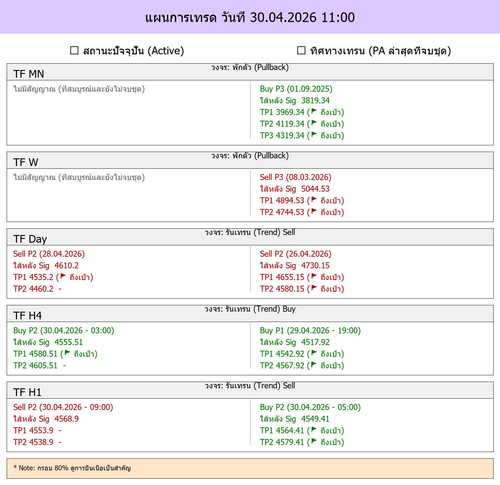Click green flag beside TP2 4579.41
Viewport: 500px width, 485px height.
[314, 441]
